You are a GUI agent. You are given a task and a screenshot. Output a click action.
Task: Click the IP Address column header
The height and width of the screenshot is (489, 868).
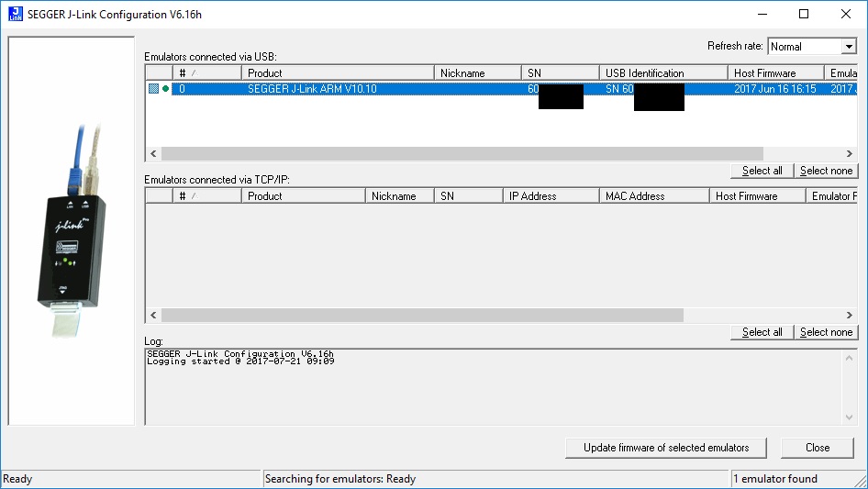point(551,196)
